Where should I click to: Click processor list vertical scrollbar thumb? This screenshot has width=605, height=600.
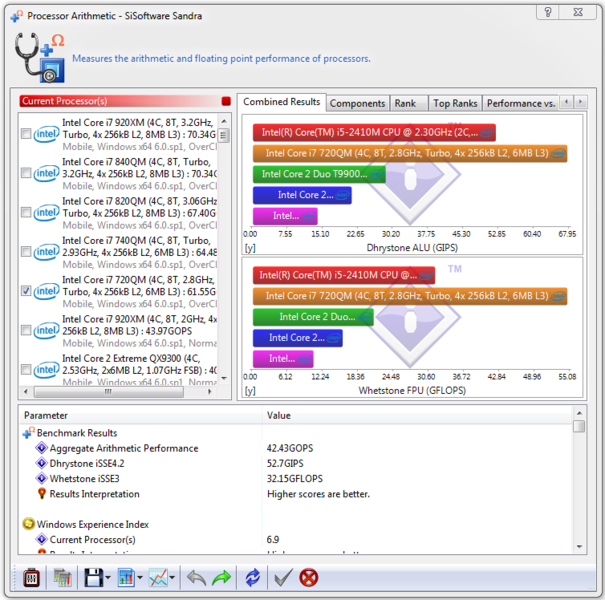coord(224,135)
